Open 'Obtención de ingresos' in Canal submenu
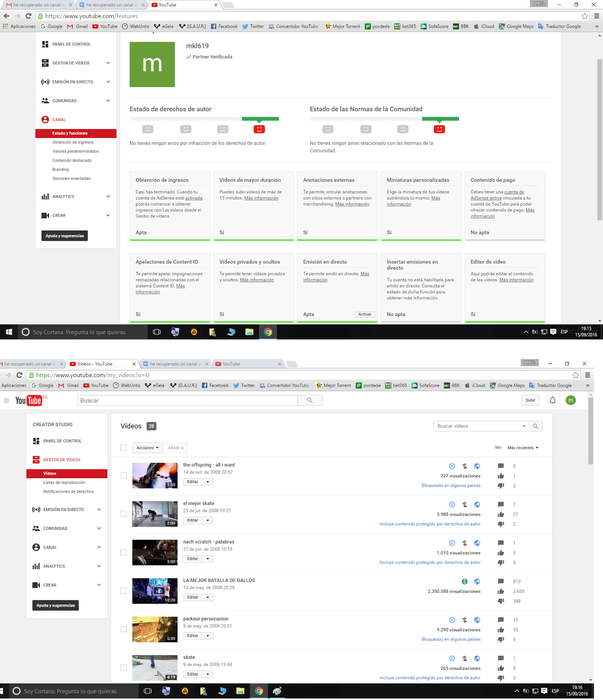This screenshot has width=603, height=700. (x=73, y=142)
